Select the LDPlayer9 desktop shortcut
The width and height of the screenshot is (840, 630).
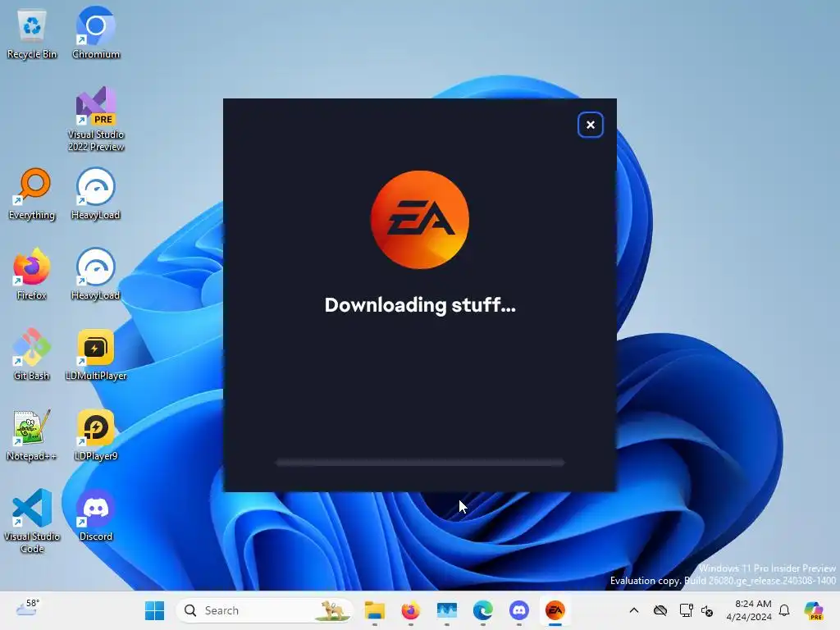click(x=96, y=435)
